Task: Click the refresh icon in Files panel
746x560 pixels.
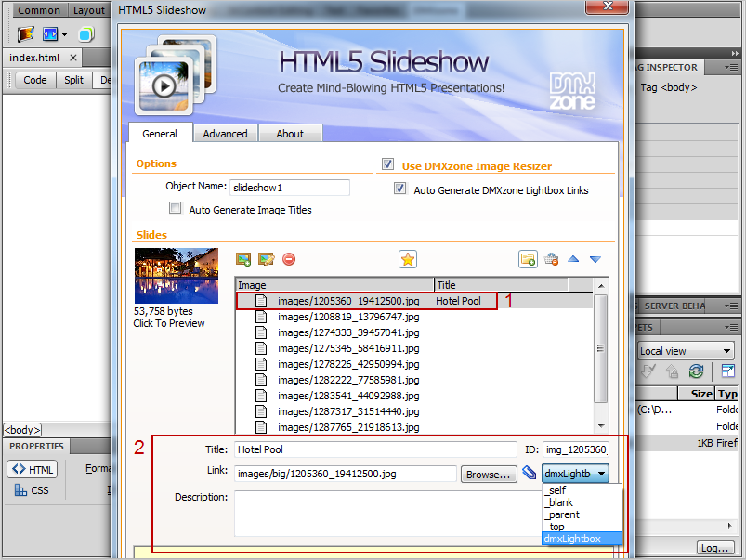Action: point(696,371)
